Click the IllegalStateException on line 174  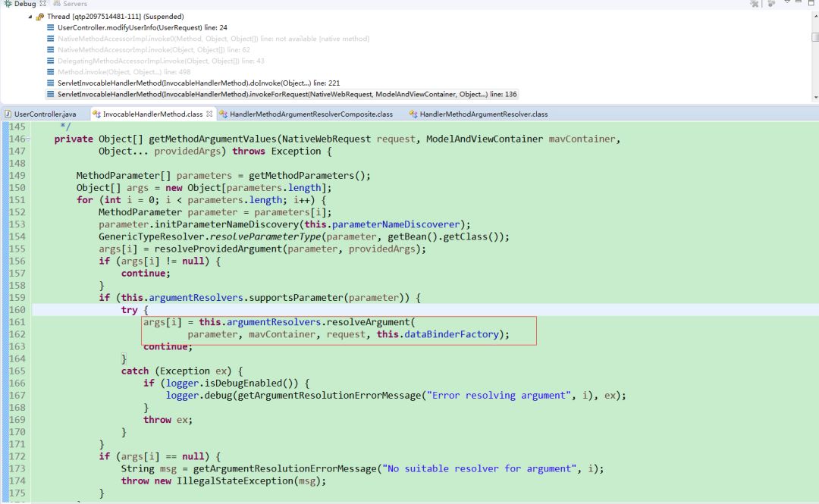234,481
